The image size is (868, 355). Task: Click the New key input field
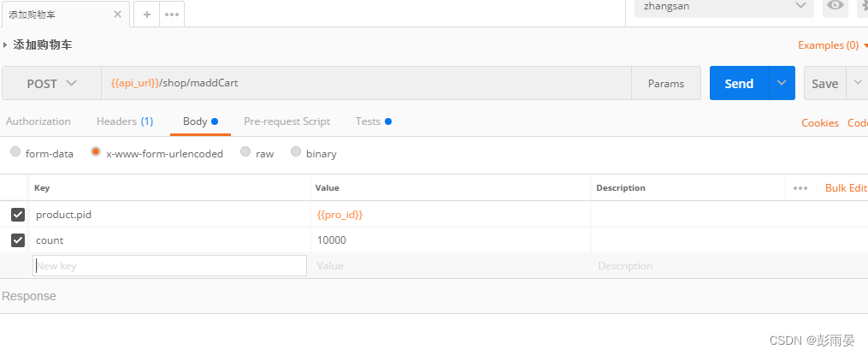coord(169,266)
